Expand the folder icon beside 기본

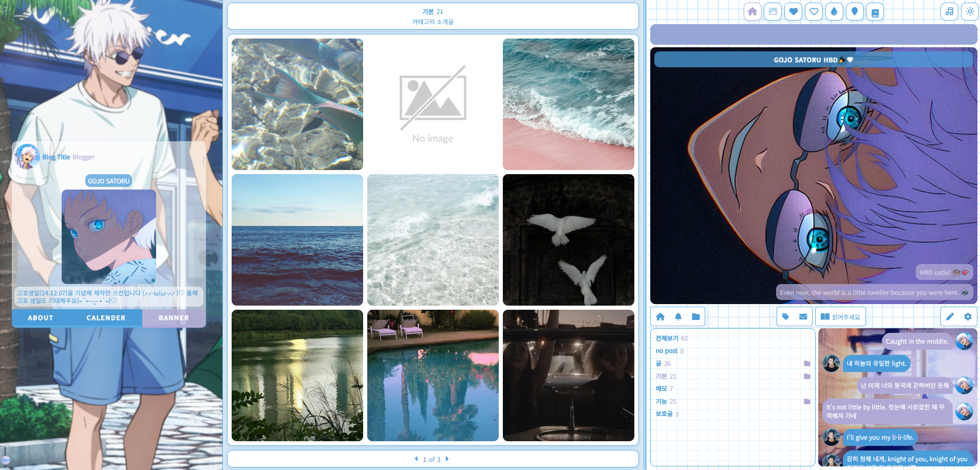807,376
